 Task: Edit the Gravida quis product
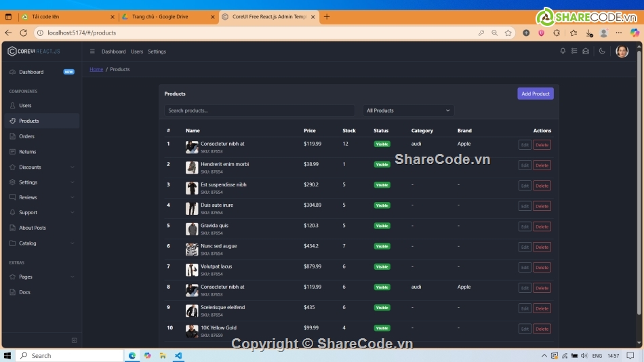525,226
